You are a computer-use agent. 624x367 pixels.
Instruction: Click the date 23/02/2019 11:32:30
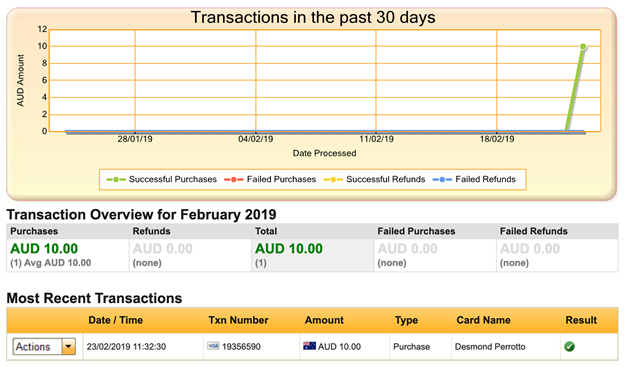pos(126,347)
